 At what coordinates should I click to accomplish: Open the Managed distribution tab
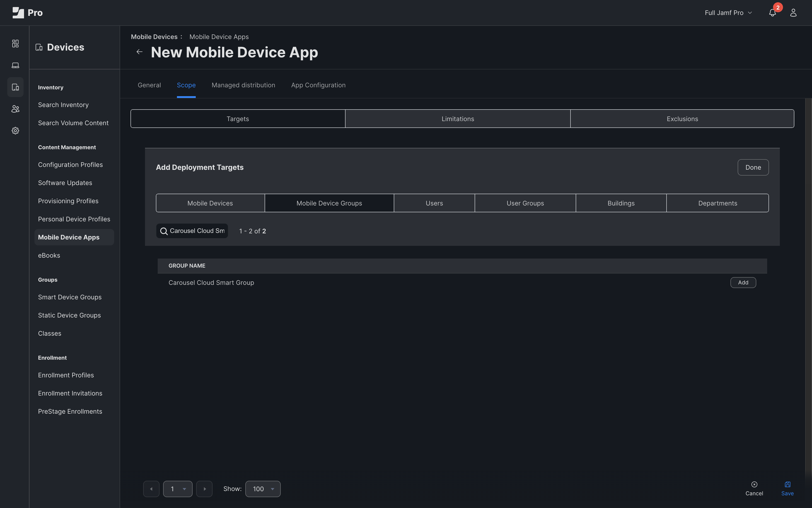(243, 85)
